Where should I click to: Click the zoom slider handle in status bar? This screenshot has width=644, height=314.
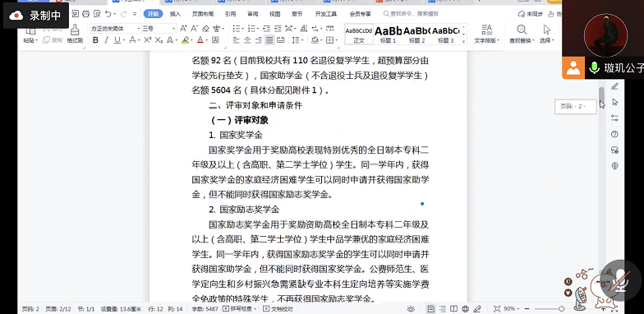[562, 309]
